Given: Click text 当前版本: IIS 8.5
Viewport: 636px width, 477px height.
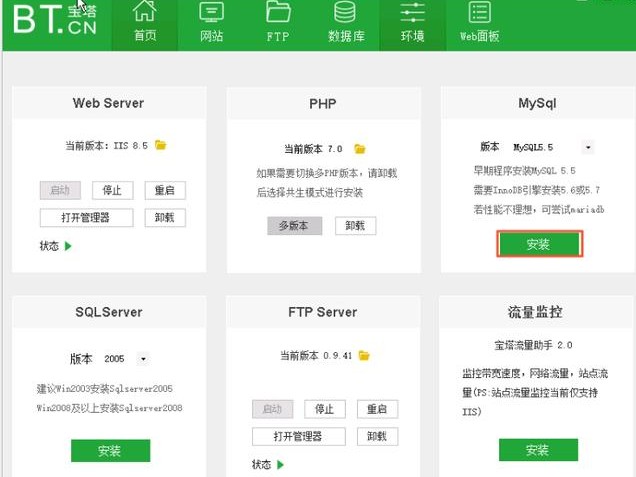Looking at the screenshot, I should (x=107, y=146).
